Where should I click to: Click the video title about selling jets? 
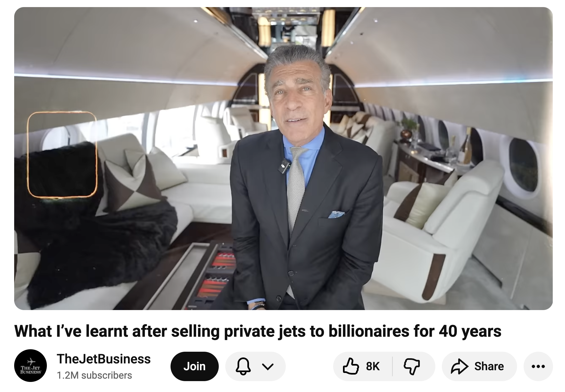tap(258, 331)
